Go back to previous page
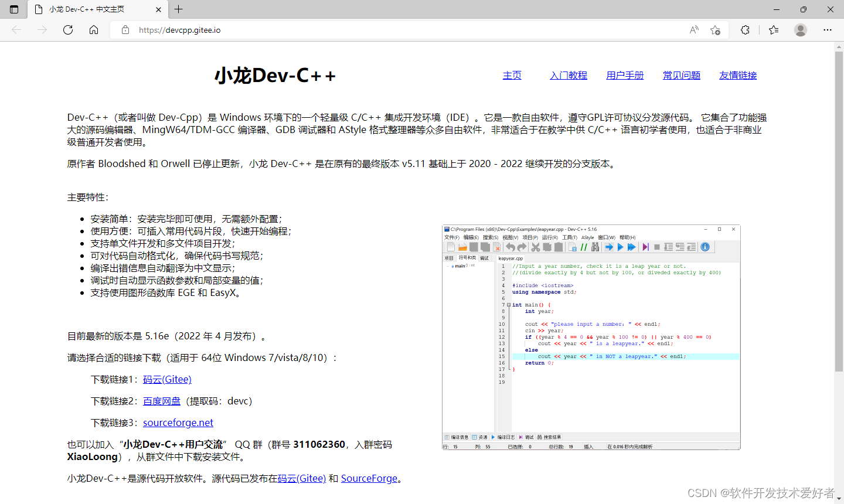 pyautogui.click(x=16, y=30)
